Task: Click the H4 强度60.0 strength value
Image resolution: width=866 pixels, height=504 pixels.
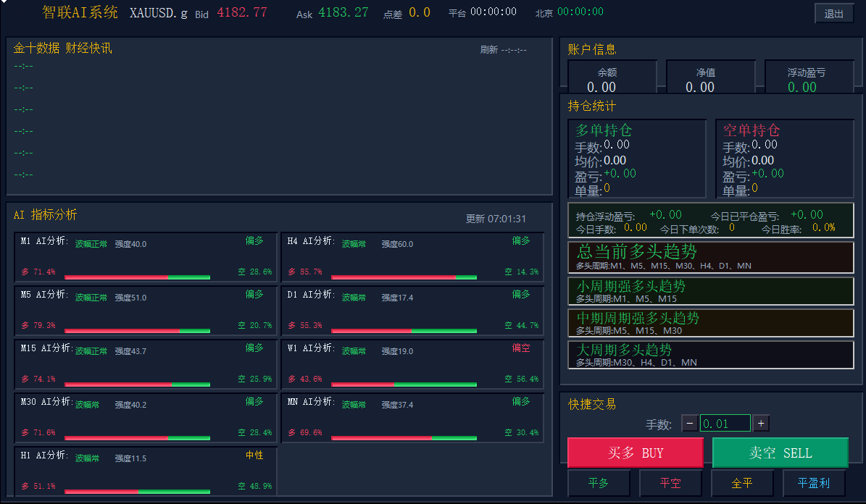Action: (x=398, y=244)
